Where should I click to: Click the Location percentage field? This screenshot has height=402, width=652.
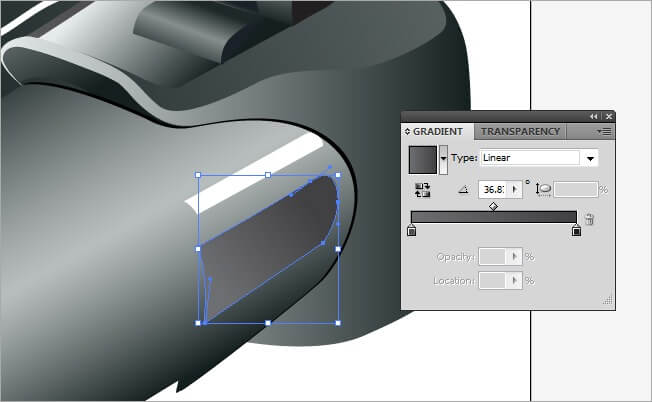point(492,281)
